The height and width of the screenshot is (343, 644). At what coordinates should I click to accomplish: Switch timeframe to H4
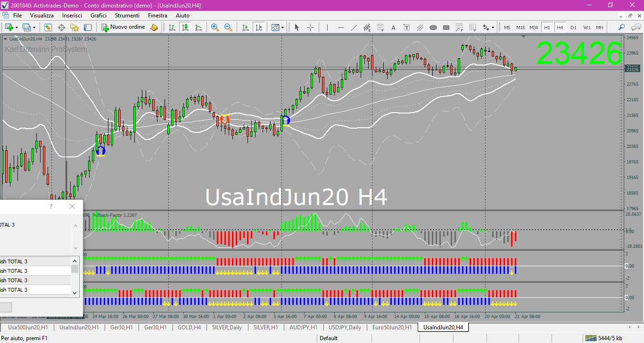pos(560,27)
